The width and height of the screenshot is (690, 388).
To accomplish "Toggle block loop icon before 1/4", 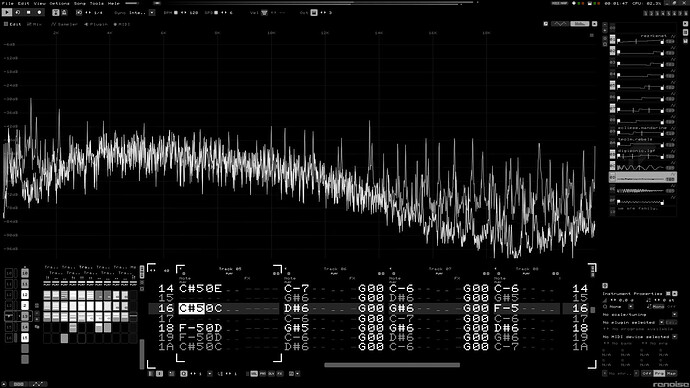I will (79, 13).
